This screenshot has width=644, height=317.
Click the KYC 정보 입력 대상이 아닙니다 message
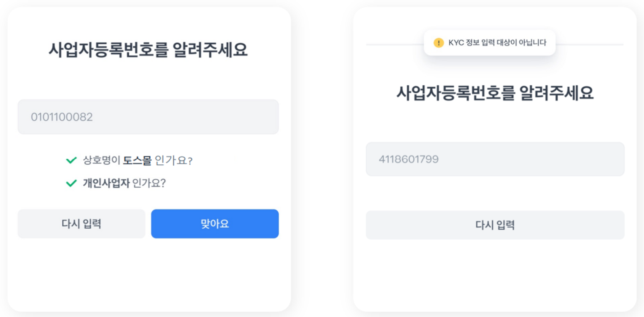pos(497,43)
